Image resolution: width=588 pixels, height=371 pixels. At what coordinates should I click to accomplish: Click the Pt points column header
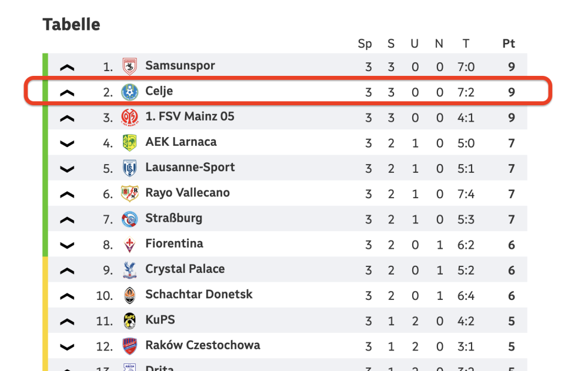[x=509, y=44]
